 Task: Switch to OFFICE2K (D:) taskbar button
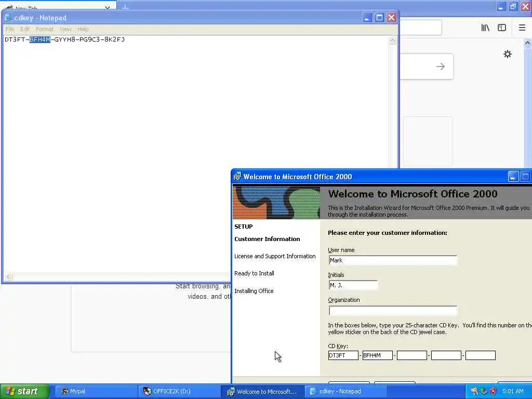179,392
